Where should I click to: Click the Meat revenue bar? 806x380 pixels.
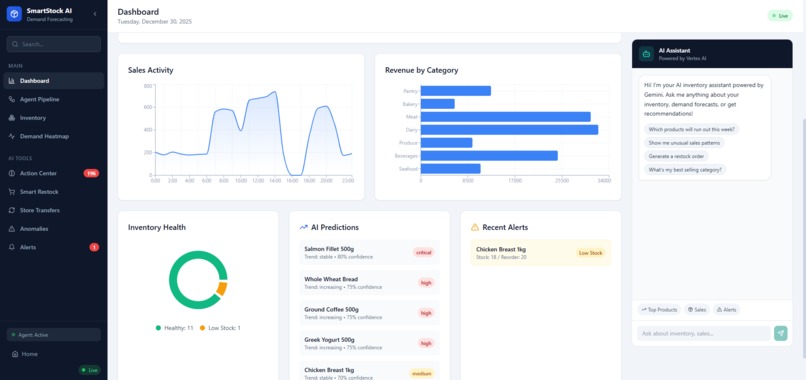click(506, 117)
